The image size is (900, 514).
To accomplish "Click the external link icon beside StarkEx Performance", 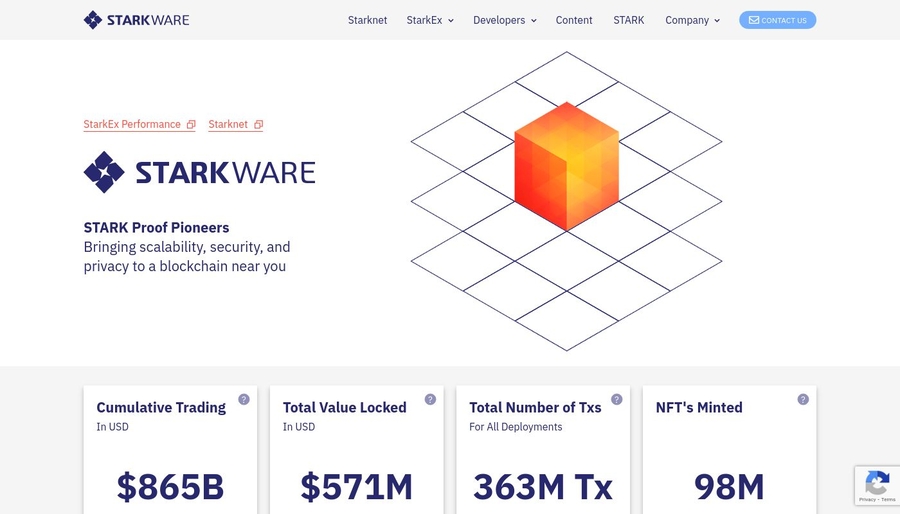I will (x=191, y=125).
